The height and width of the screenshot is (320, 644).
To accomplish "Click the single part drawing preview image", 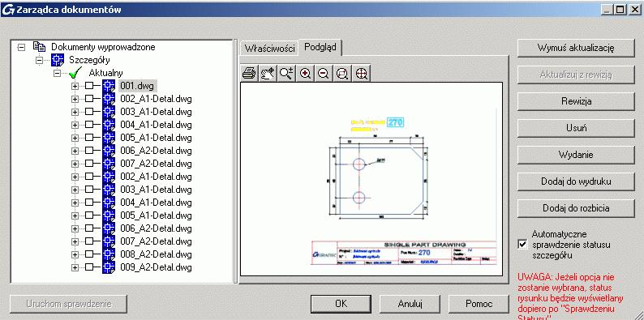I will pos(371,179).
